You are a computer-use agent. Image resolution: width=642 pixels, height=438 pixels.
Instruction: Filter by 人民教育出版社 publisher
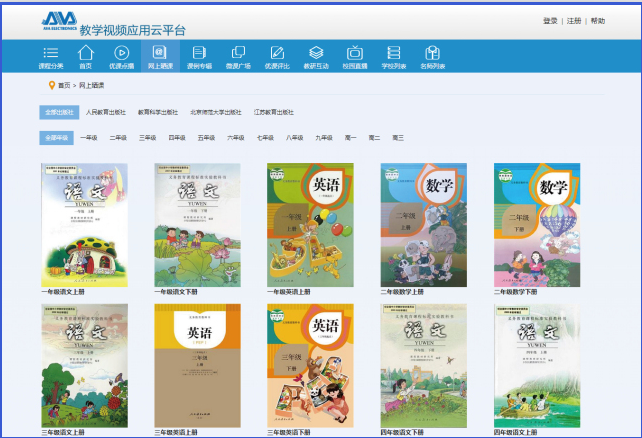(x=105, y=112)
